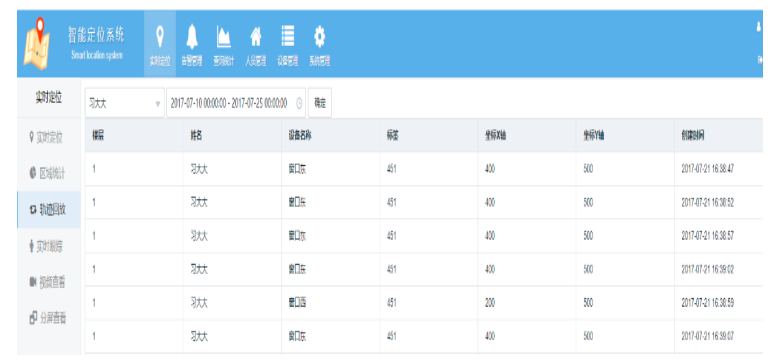
Task: Click floor value 1 in the 16:39:07 row
Action: [x=94, y=336]
